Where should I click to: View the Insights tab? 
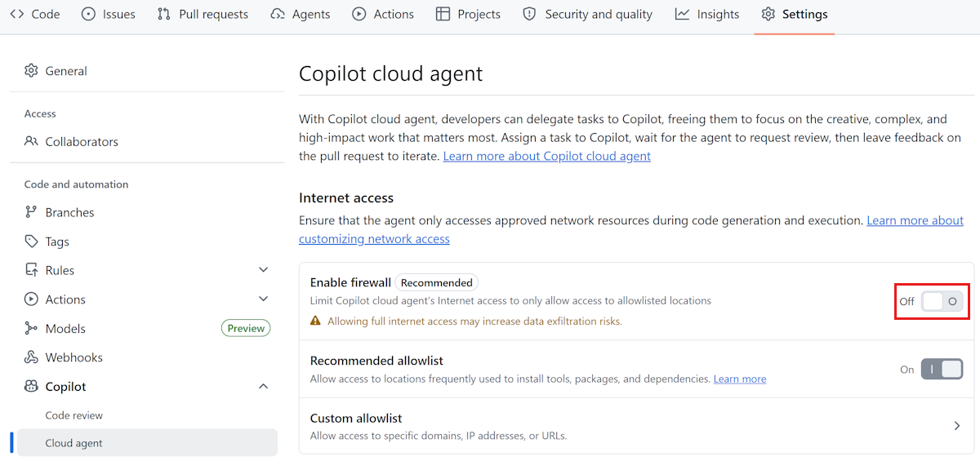[x=707, y=14]
